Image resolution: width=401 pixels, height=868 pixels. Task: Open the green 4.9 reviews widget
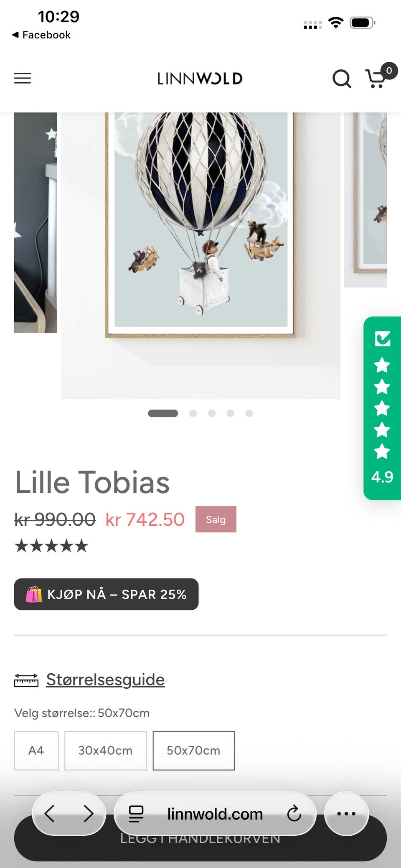pyautogui.click(x=382, y=408)
